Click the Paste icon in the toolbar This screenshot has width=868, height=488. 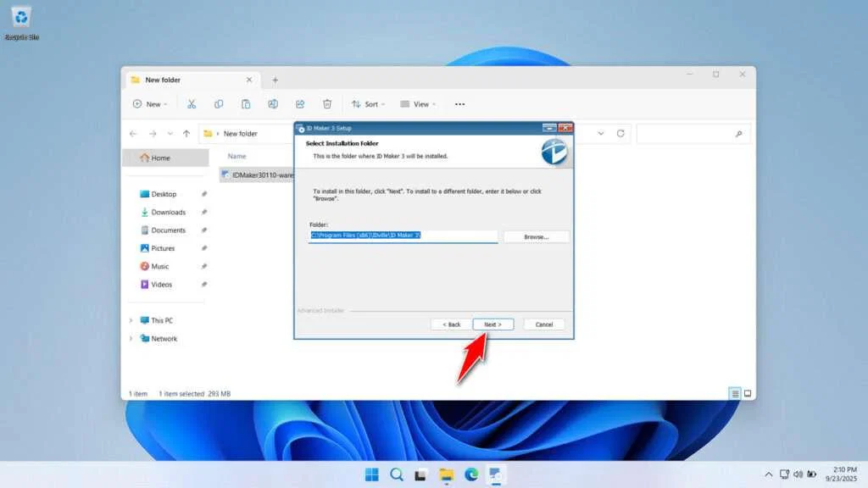click(x=246, y=103)
